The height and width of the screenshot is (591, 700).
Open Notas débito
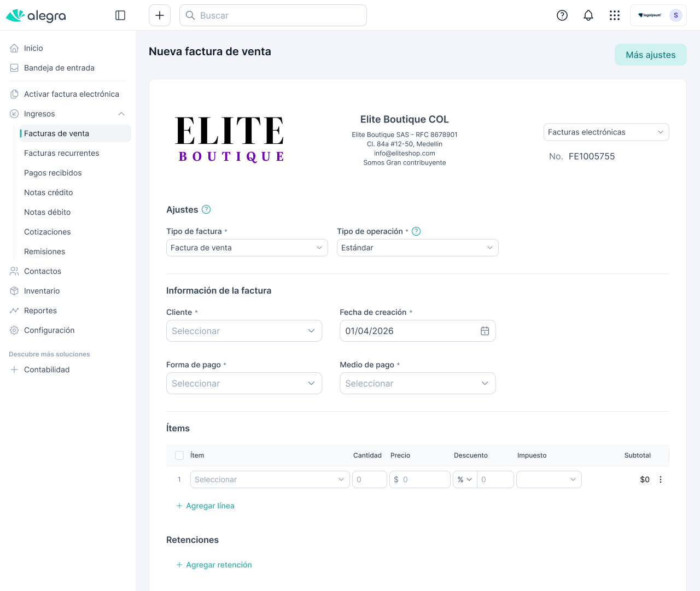(x=75, y=212)
